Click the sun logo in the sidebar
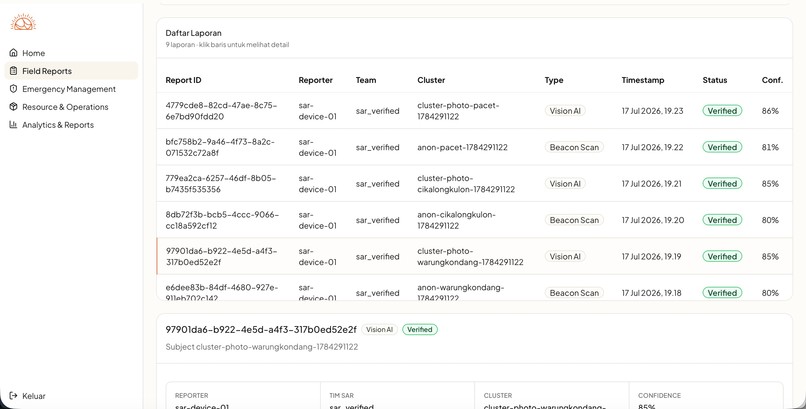The height and width of the screenshot is (409, 806). [23, 22]
